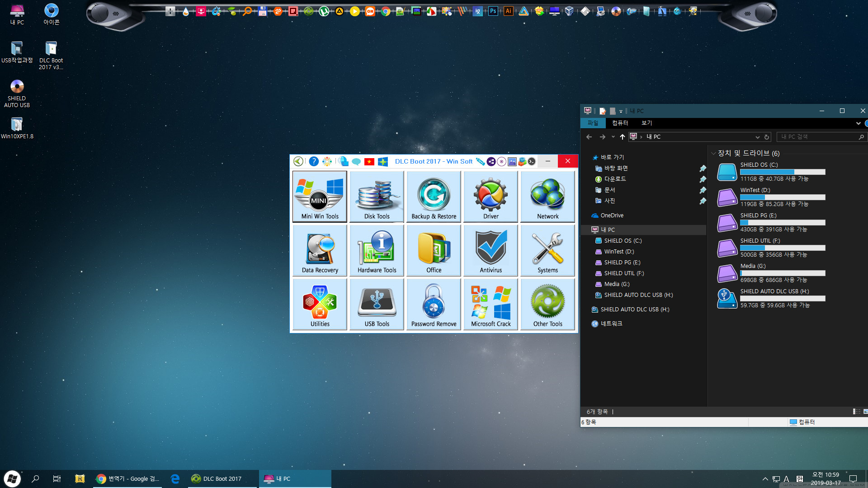
Task: Open the Systems tools category
Action: [x=547, y=250]
